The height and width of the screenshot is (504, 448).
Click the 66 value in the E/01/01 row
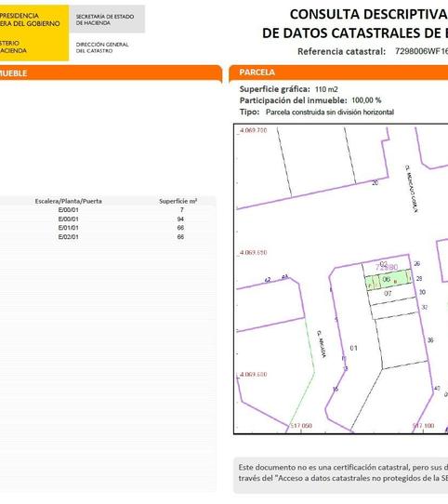pos(180,228)
